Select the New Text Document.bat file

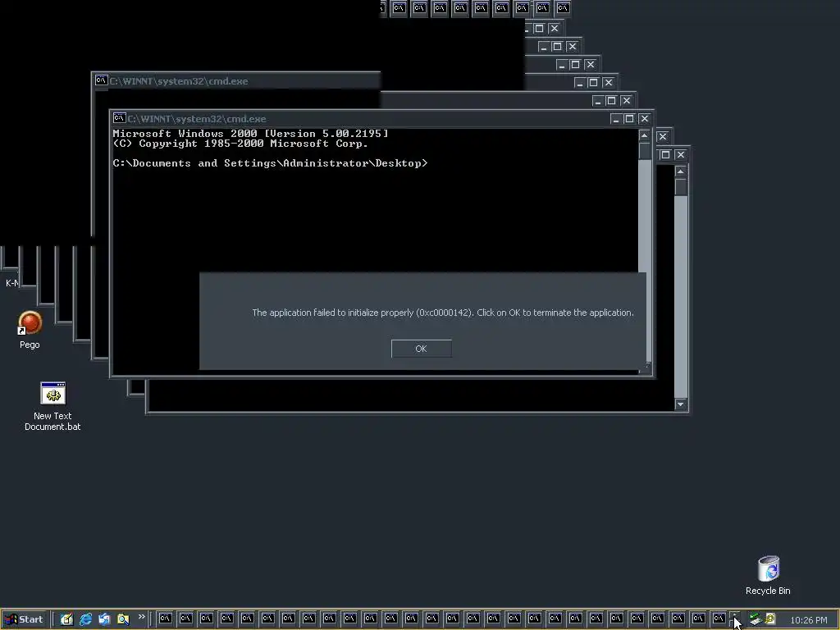coord(52,407)
